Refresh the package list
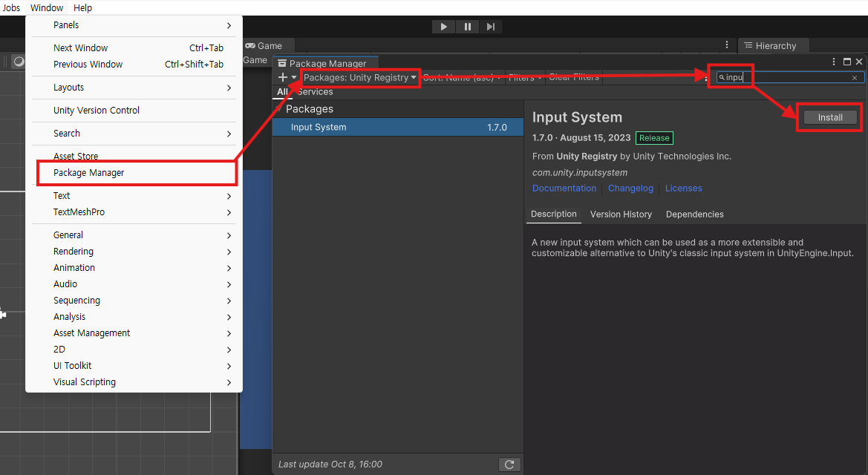 (509, 465)
